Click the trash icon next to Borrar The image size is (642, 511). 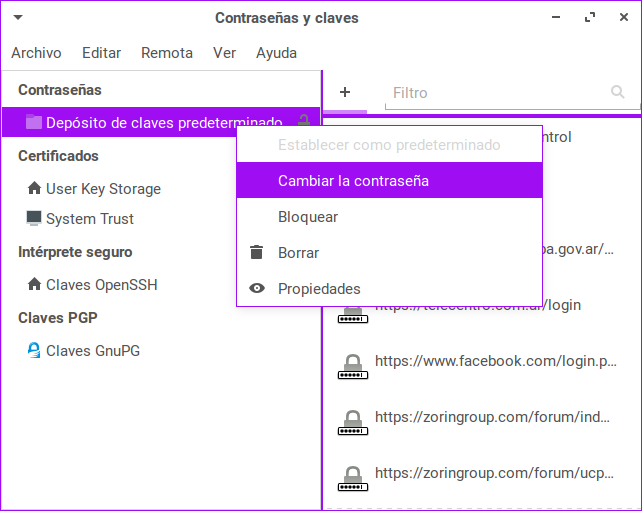[x=257, y=252]
